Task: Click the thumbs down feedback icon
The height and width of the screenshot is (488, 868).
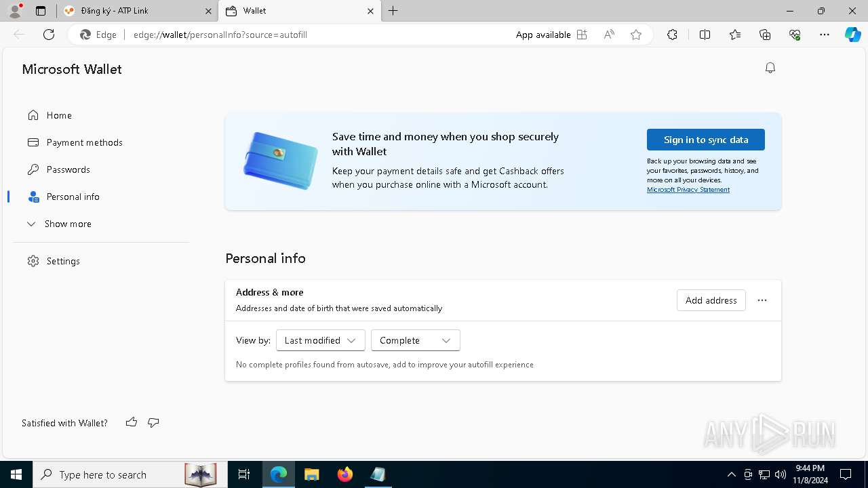Action: [x=153, y=422]
